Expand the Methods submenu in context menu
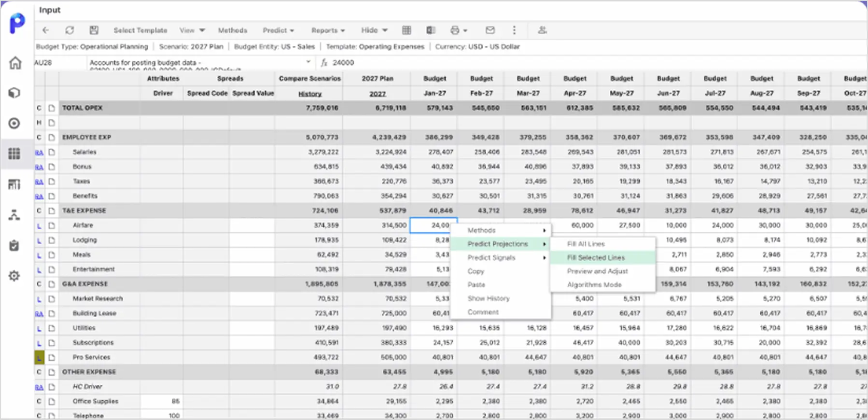868x420 pixels. tap(501, 230)
